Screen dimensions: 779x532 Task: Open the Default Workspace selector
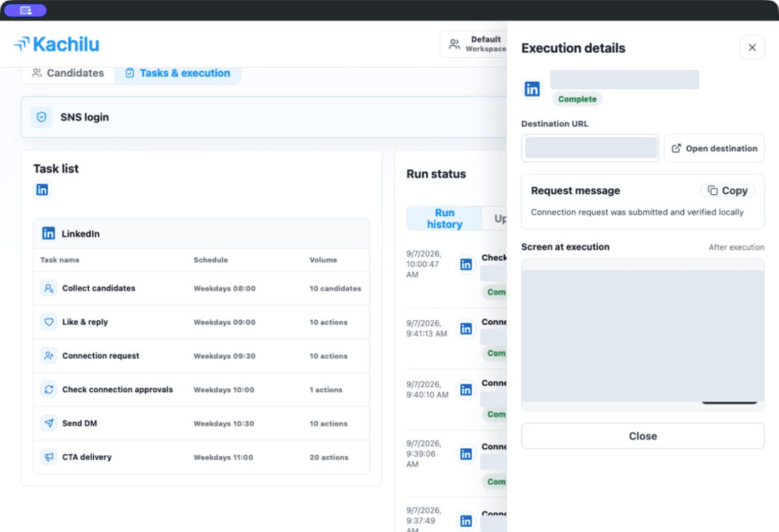pyautogui.click(x=475, y=44)
